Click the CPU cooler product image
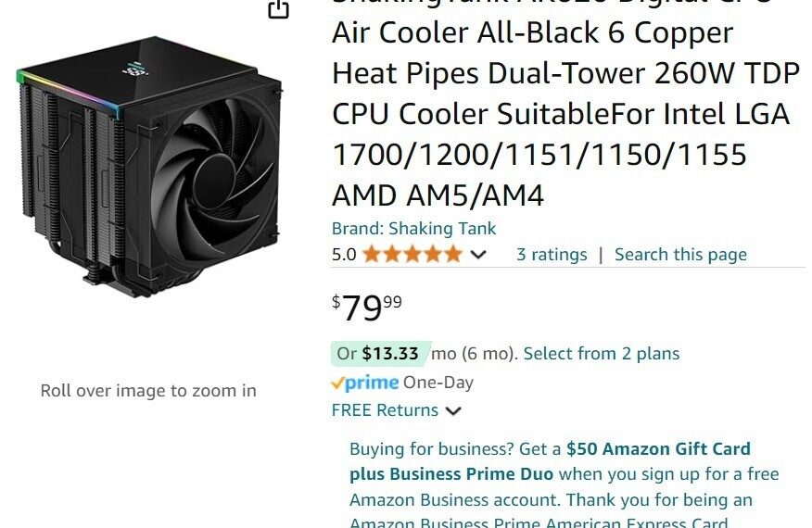Screen dimensions: 812x528 click(x=149, y=167)
